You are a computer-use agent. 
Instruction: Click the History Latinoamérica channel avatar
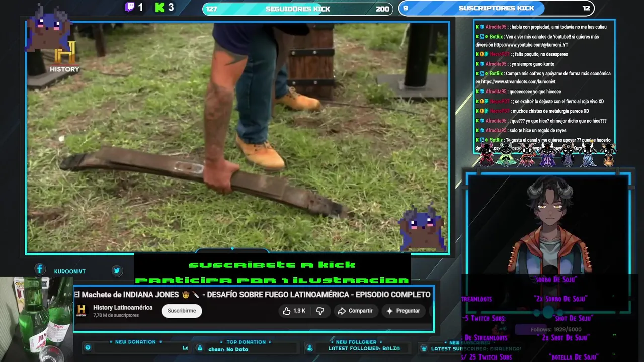pyautogui.click(x=82, y=311)
